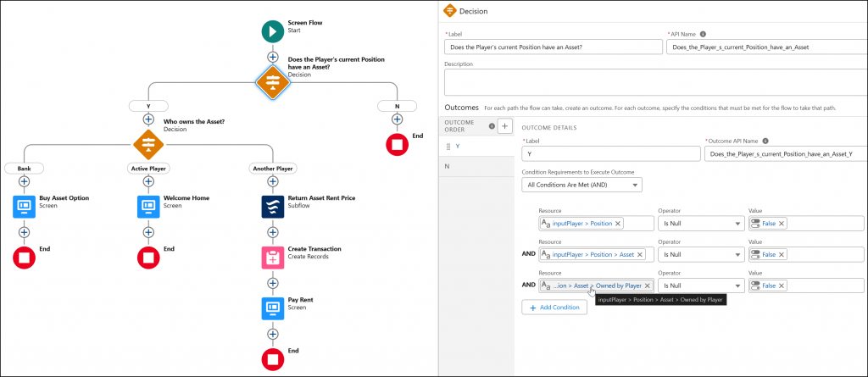The height and width of the screenshot is (377, 868).
Task: Click the orange Decision icon in panel header
Action: coord(450,10)
